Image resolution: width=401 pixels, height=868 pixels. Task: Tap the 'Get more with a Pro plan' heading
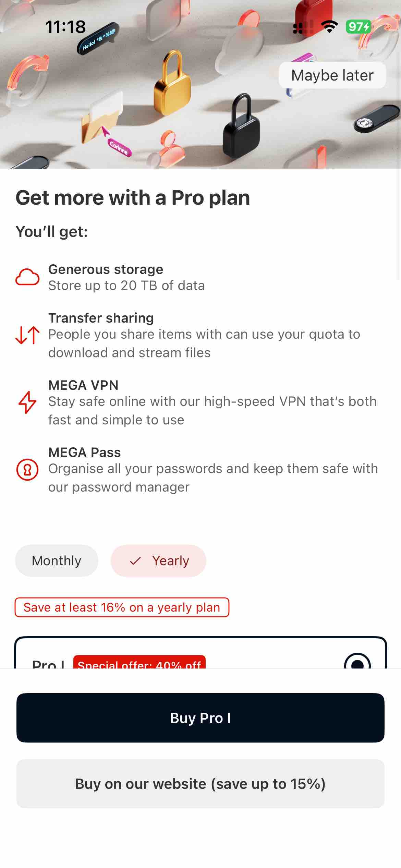click(x=133, y=198)
